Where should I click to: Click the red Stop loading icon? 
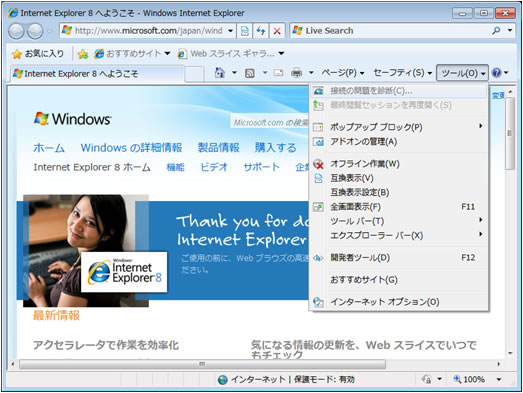click(x=277, y=31)
